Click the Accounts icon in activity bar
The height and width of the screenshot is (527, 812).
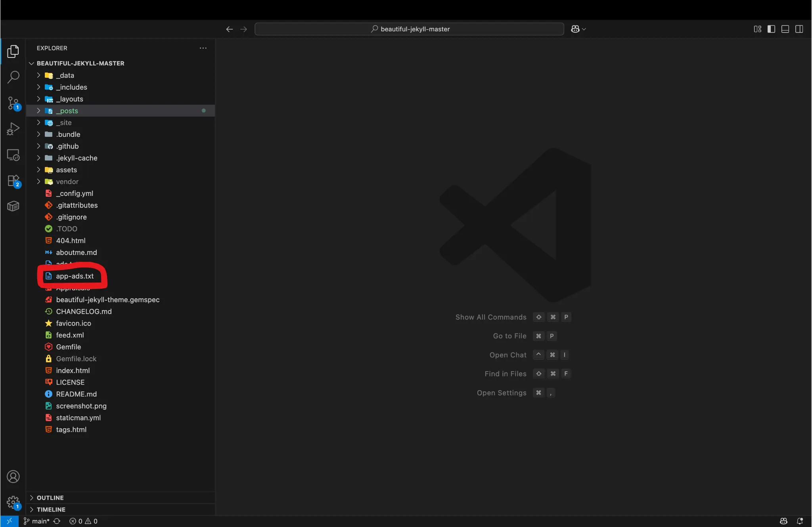tap(13, 476)
